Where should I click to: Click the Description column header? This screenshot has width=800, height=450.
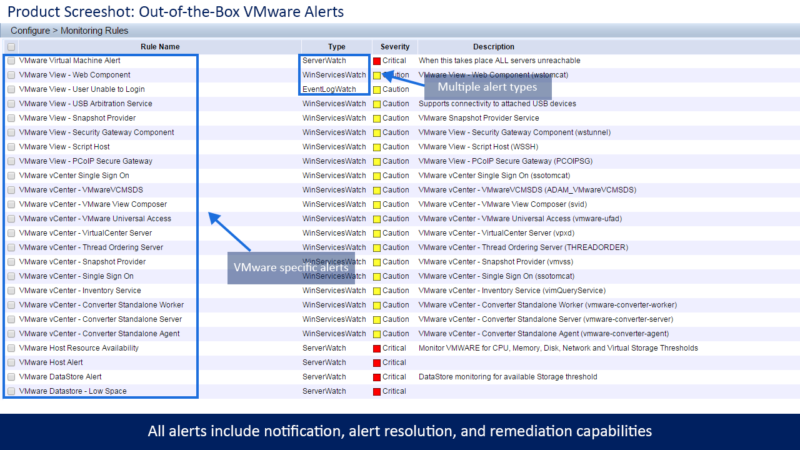click(x=493, y=46)
